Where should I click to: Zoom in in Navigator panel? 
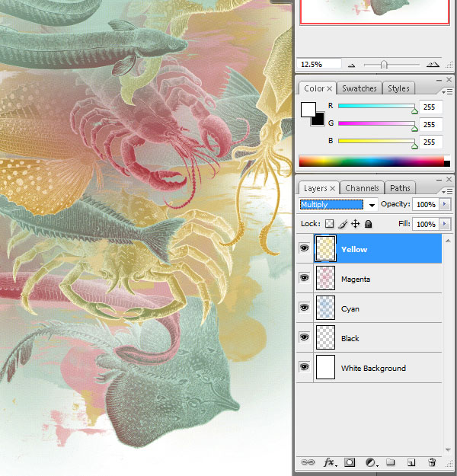coord(433,65)
